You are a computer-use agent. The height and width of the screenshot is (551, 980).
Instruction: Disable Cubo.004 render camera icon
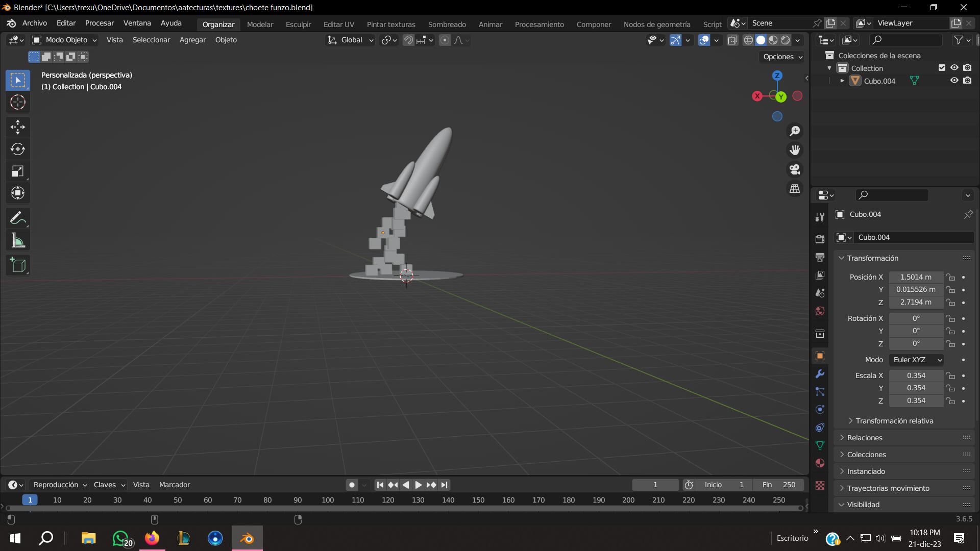(967, 81)
